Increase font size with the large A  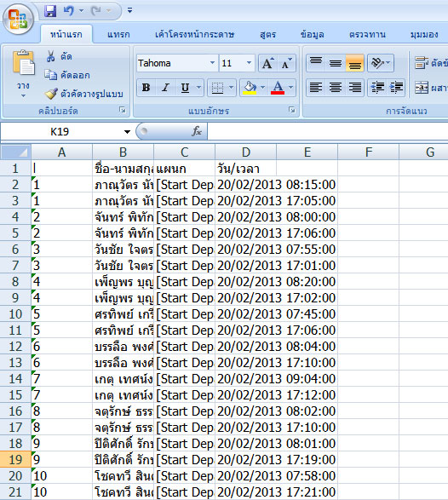pyautogui.click(x=267, y=63)
